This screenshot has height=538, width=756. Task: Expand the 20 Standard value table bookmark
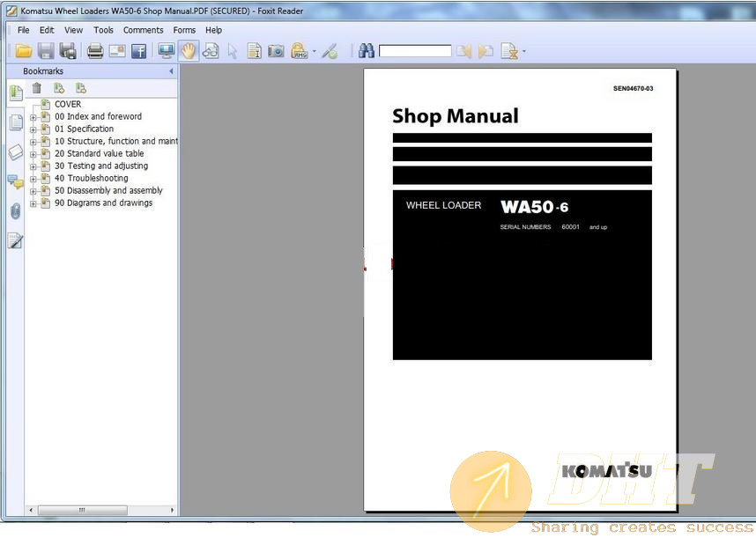[x=33, y=154]
